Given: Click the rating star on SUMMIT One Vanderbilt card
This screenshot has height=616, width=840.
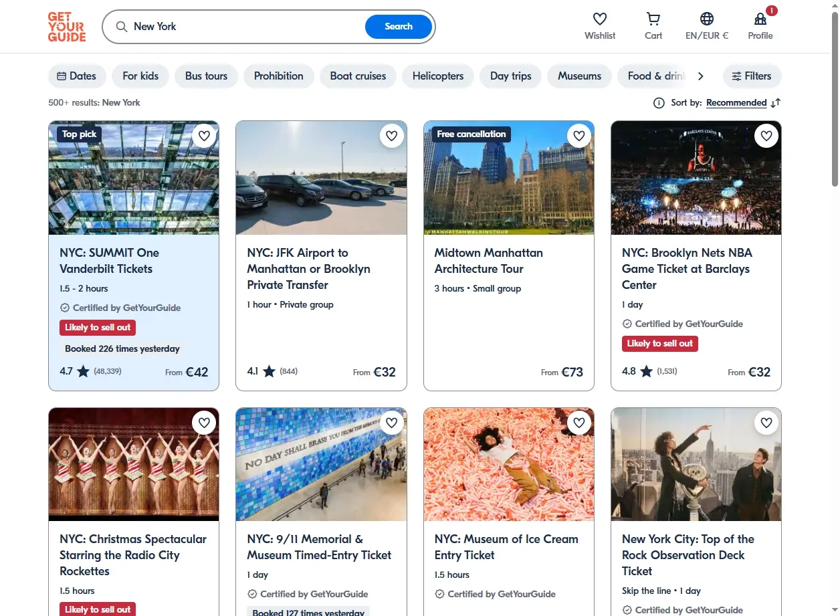Looking at the screenshot, I should pyautogui.click(x=83, y=371).
